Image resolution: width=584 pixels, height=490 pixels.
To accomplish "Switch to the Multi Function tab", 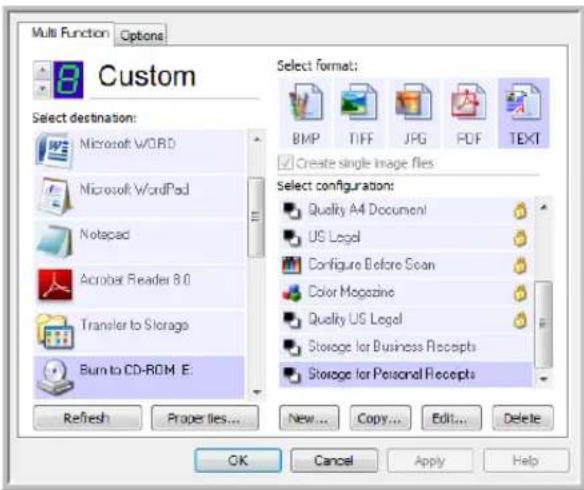I will [70, 33].
